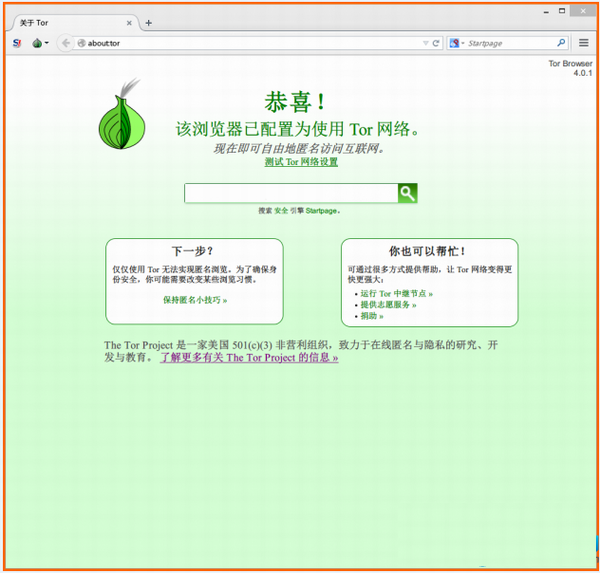The image size is (600, 573).
Task: Click the toolbar search magnifier icon
Action: [x=561, y=43]
